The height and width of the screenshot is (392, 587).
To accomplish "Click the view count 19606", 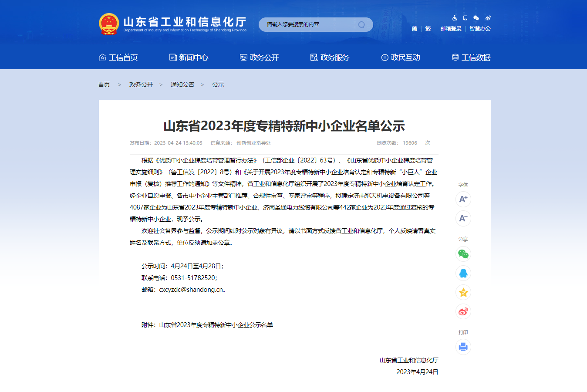I will (x=410, y=143).
